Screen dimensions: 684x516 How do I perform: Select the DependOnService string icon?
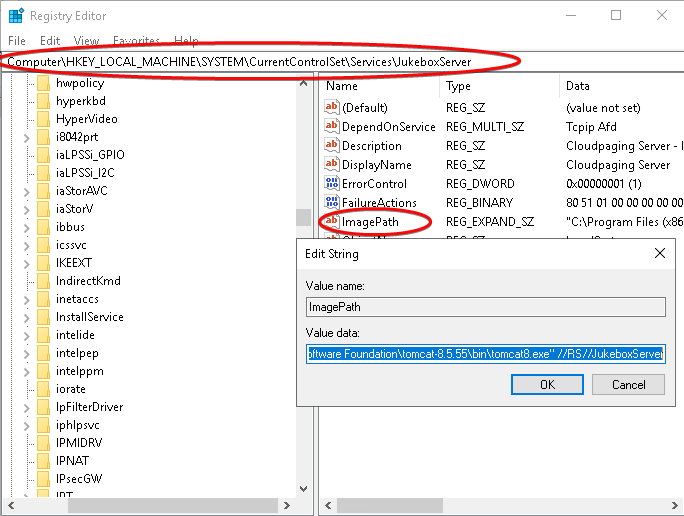point(332,127)
